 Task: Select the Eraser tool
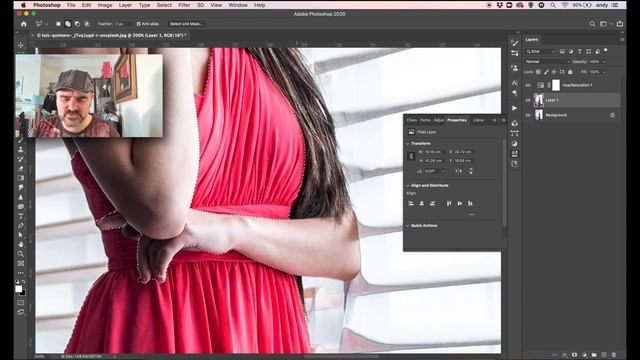click(x=21, y=169)
